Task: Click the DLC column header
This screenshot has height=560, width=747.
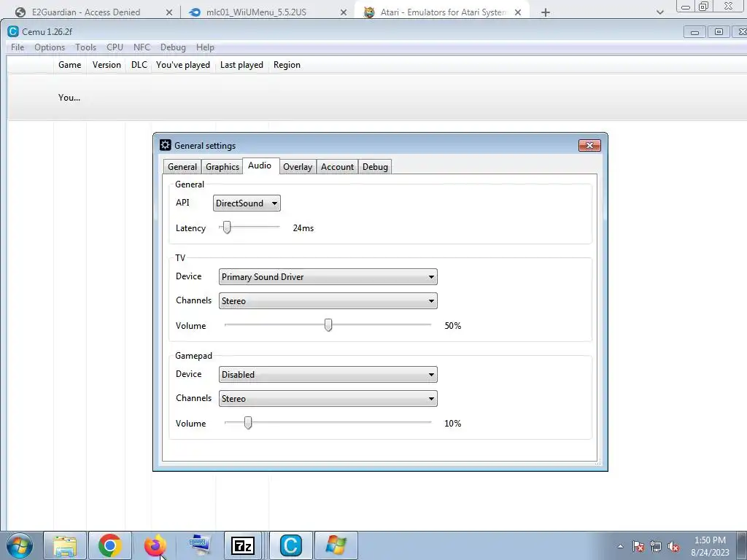Action: [139, 65]
